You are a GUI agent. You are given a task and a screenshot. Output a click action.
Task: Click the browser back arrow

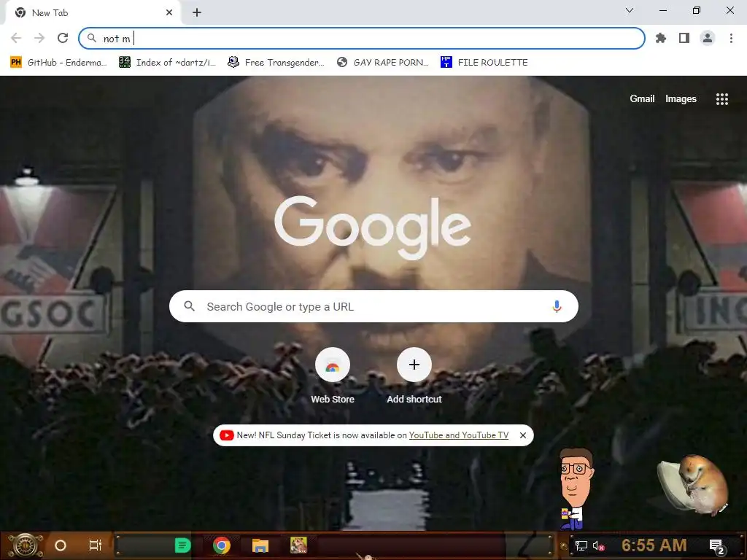16,38
